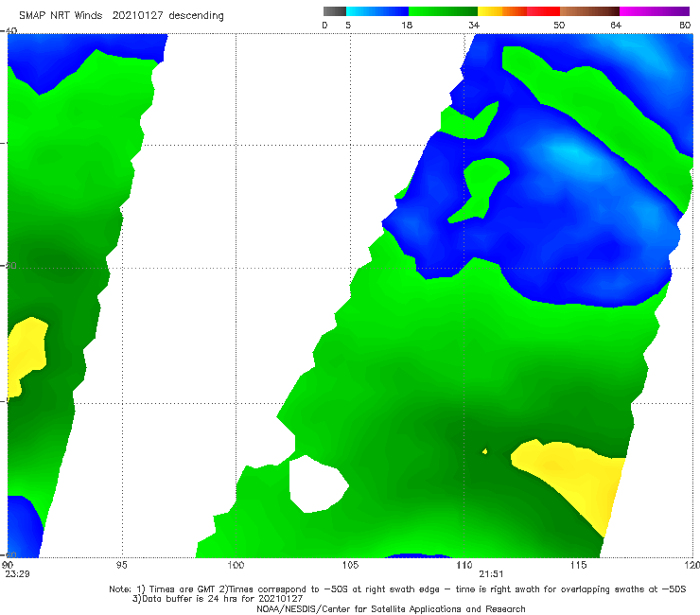Click the tiny yellow dot near 111 longitude
Screen dimensions: 700x615
[x=485, y=451]
